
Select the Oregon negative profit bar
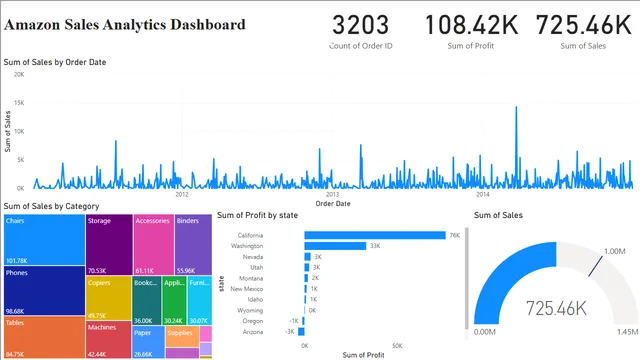point(303,321)
